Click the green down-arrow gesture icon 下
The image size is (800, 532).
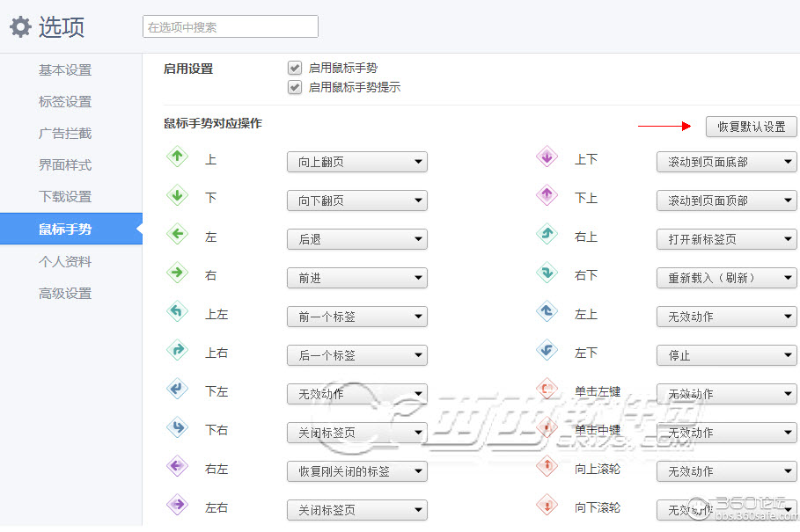pos(178,195)
